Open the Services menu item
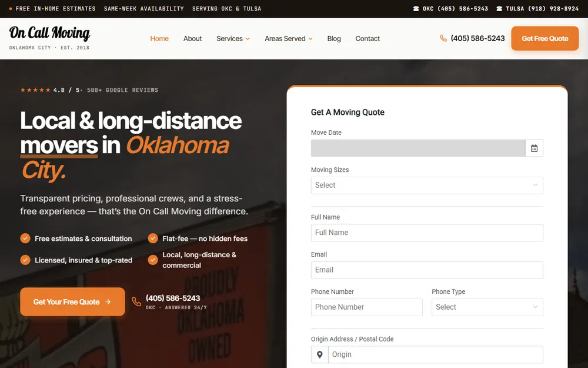 (x=229, y=39)
